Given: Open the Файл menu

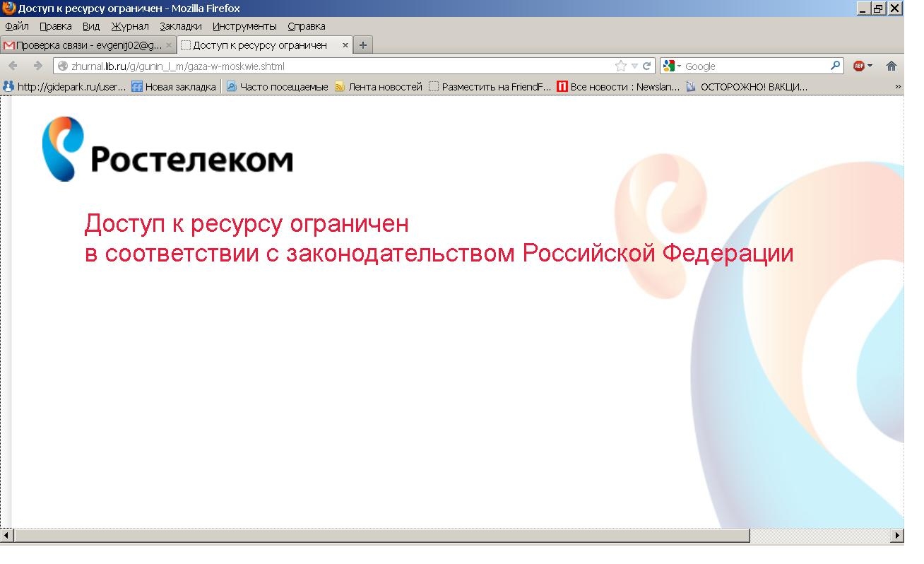Looking at the screenshot, I should pos(17,26).
